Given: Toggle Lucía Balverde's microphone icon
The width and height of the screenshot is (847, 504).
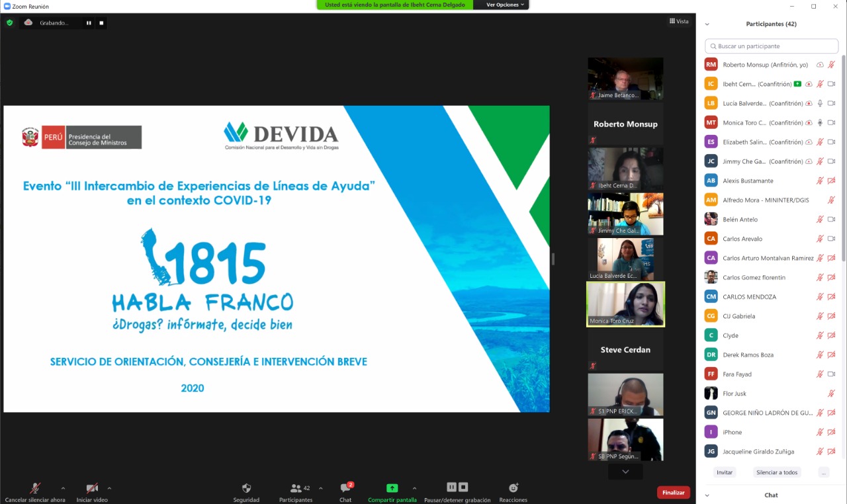Looking at the screenshot, I should point(820,103).
